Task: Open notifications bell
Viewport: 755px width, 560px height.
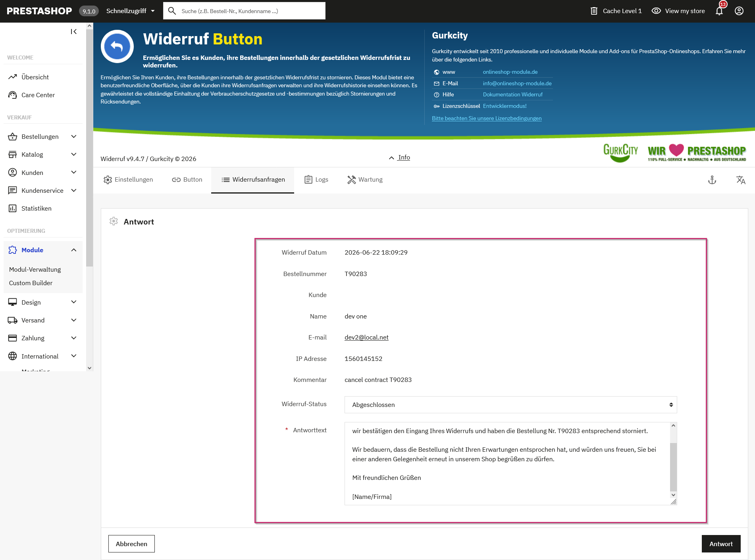Action: pyautogui.click(x=719, y=11)
